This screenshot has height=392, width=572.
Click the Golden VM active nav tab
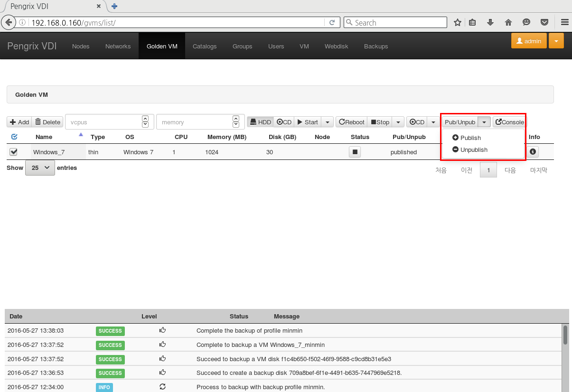point(162,46)
